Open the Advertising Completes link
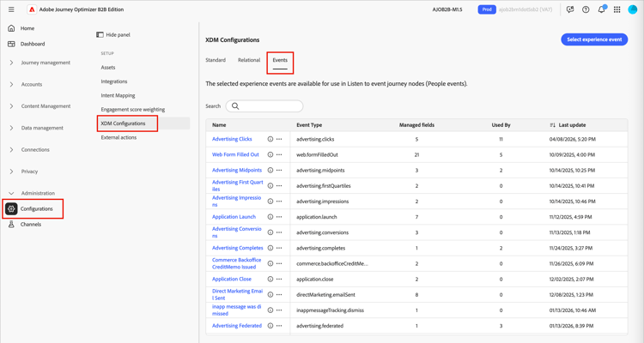 click(237, 248)
